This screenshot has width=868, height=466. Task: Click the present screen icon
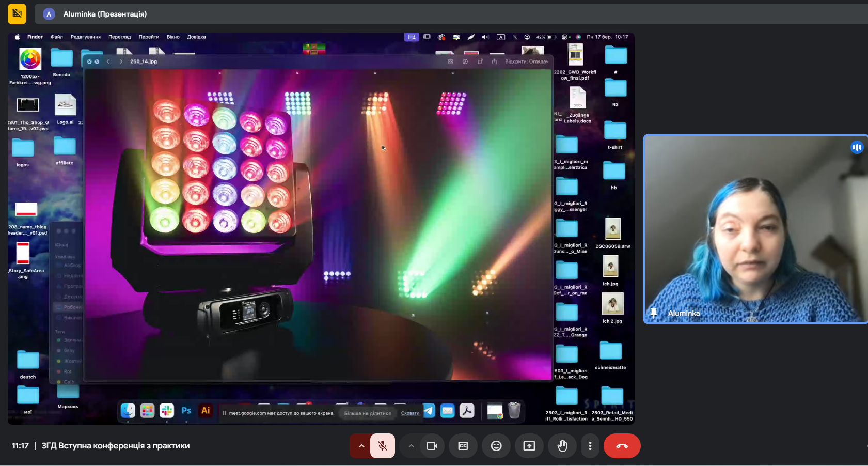point(529,446)
